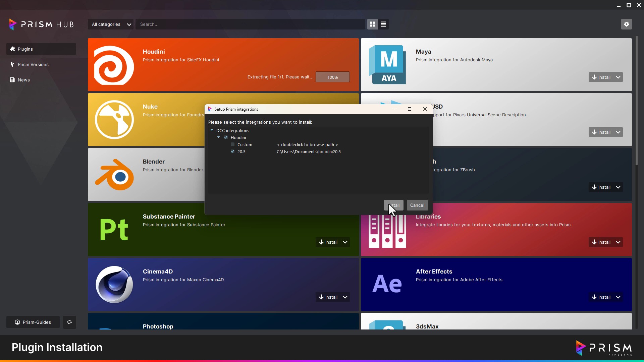
Task: Open the News section
Action: (x=41, y=80)
